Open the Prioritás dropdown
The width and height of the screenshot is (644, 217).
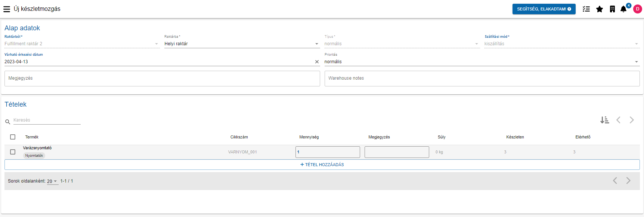pos(636,62)
